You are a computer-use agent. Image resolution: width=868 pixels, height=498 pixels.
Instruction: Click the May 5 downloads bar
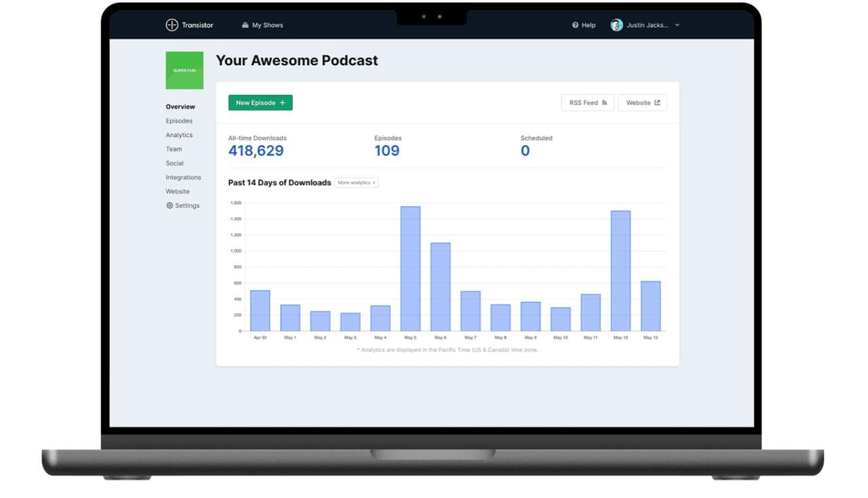[410, 269]
